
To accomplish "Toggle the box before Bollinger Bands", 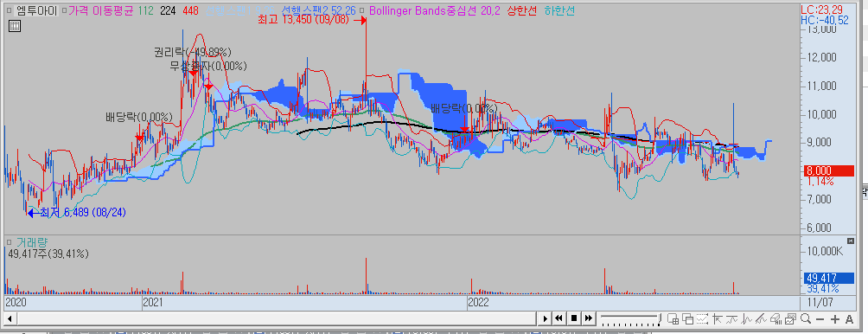I will (361, 10).
